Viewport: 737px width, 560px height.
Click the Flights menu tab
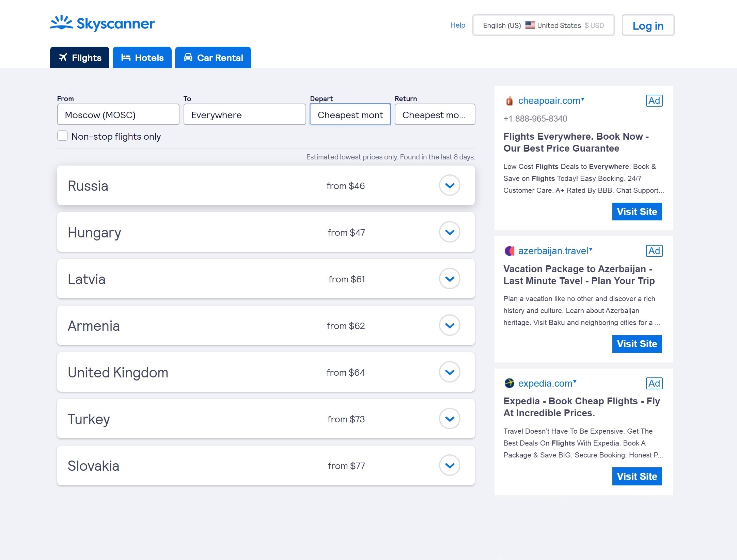coord(79,57)
